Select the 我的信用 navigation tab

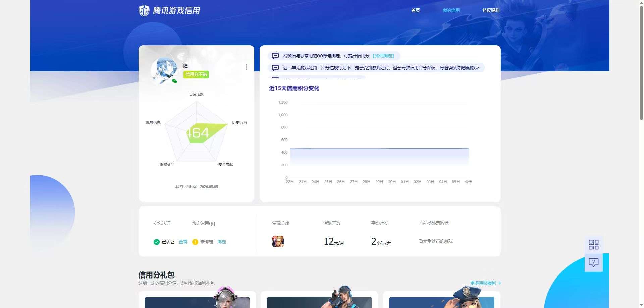coord(451,10)
